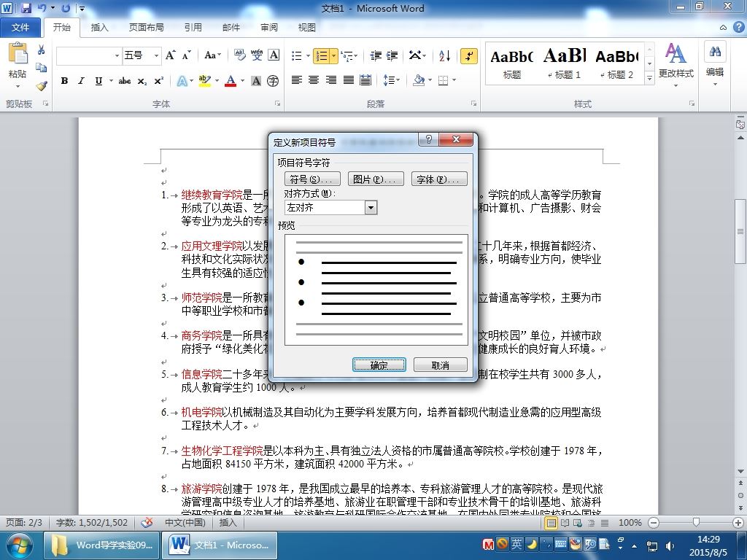Click the Justify alignment icon
Image resolution: width=747 pixels, height=560 pixels.
coord(348,80)
